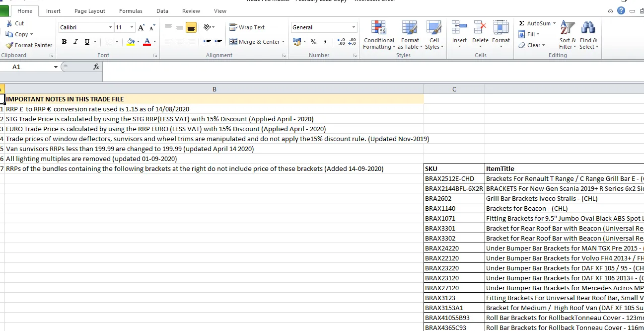Screen dimensions: 644x331
Task: Open Conditional Formatting menu
Action: click(379, 35)
